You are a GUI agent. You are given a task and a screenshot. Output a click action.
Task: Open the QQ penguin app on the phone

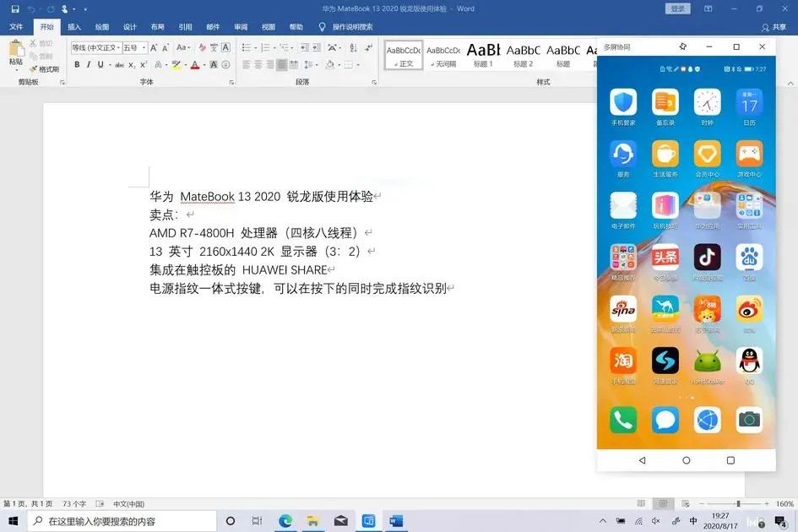[749, 361]
